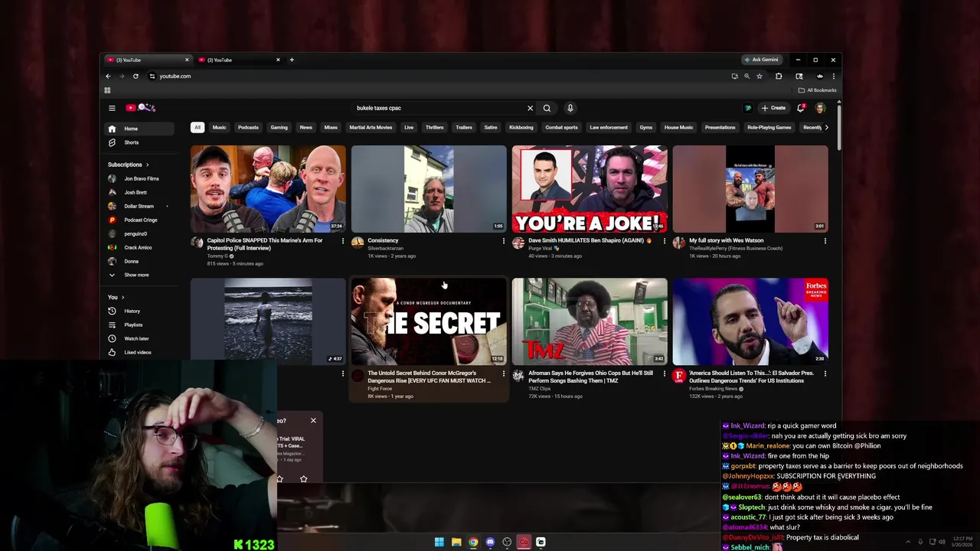Open Dollar Stream subscription
Image resolution: width=980 pixels, height=551 pixels.
tap(139, 206)
